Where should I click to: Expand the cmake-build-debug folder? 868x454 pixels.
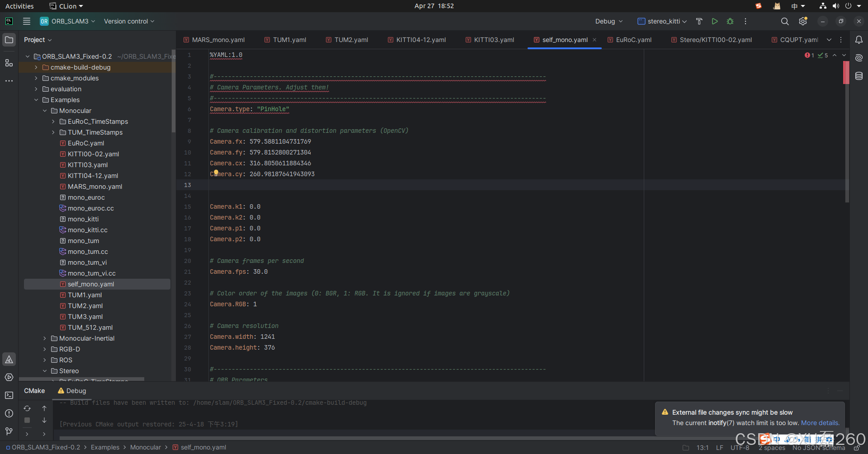pyautogui.click(x=36, y=67)
